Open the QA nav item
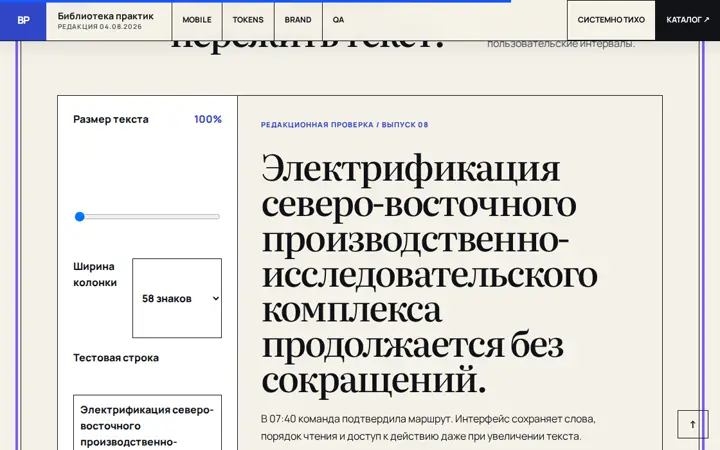 pos(338,21)
